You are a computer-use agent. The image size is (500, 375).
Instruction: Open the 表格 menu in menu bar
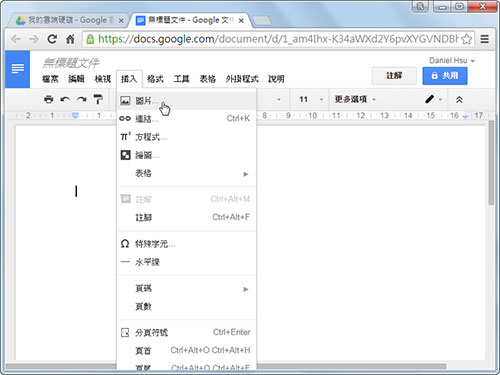(208, 79)
